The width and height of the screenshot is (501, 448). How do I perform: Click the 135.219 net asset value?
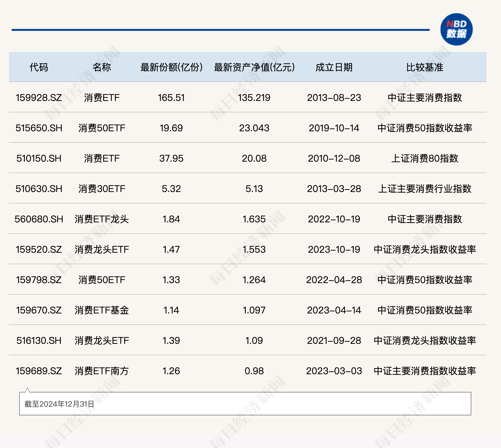click(254, 98)
